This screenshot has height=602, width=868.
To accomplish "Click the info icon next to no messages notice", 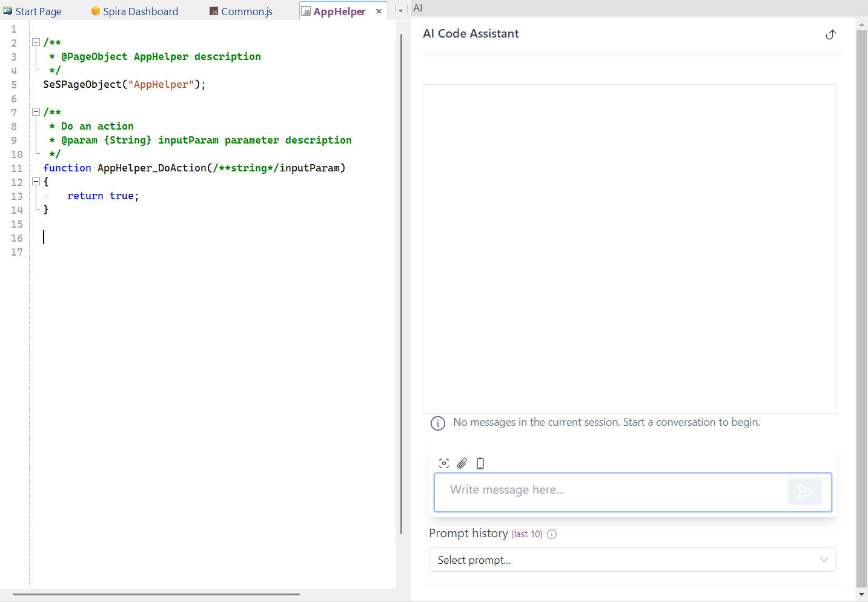I will 437,423.
